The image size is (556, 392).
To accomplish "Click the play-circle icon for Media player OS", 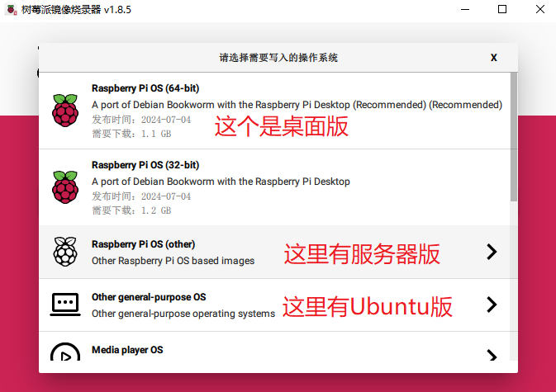I will tap(65, 352).
